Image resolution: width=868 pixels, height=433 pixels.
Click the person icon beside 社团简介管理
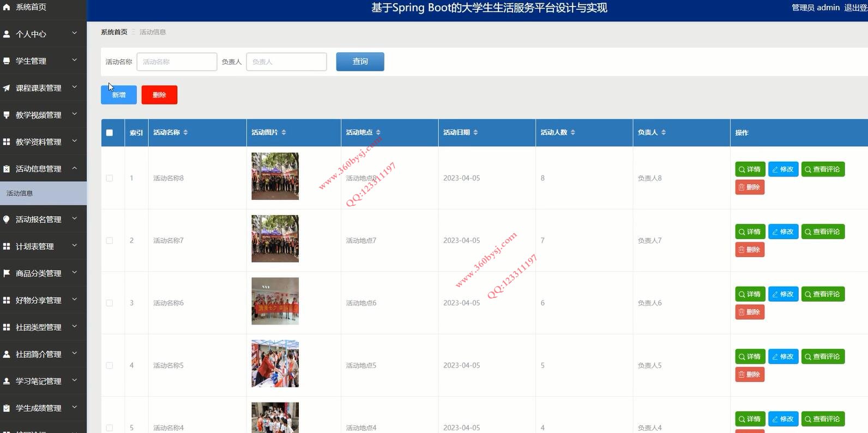pos(7,354)
